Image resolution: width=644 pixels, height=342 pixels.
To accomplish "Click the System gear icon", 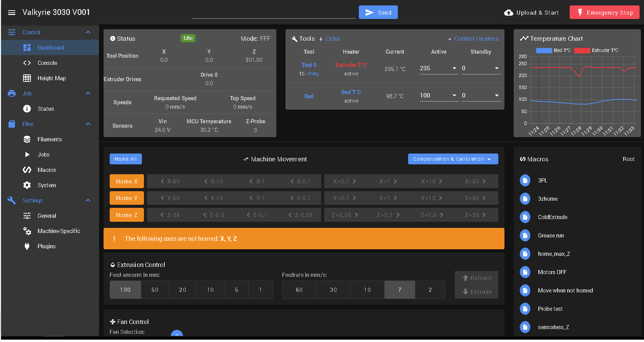I will pos(27,185).
